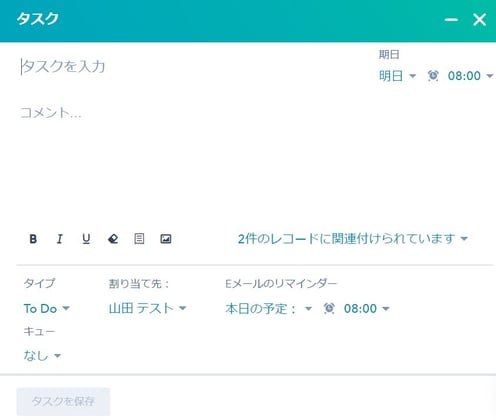Click the Eメールのリマインダー label
The width and height of the screenshot is (496, 420).
click(281, 284)
